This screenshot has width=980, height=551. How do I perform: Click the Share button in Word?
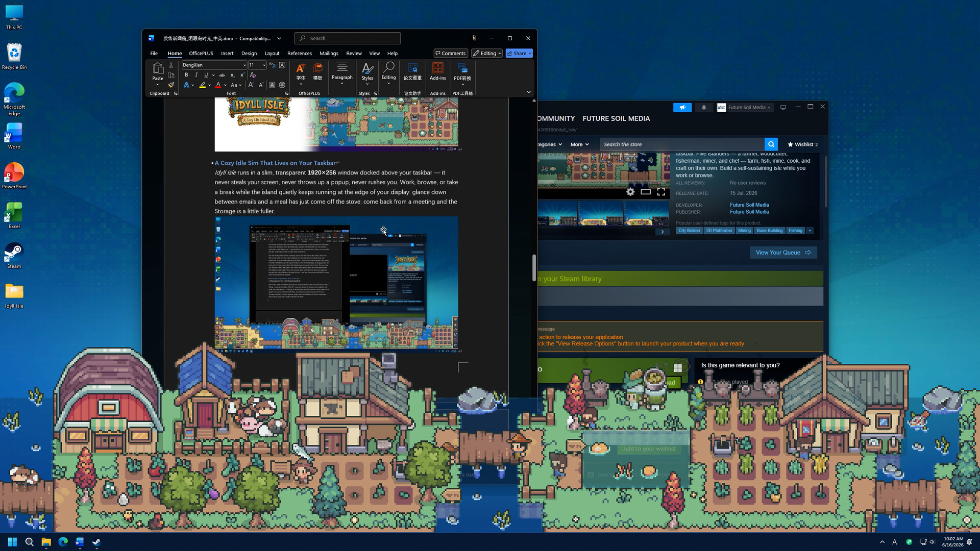click(519, 53)
